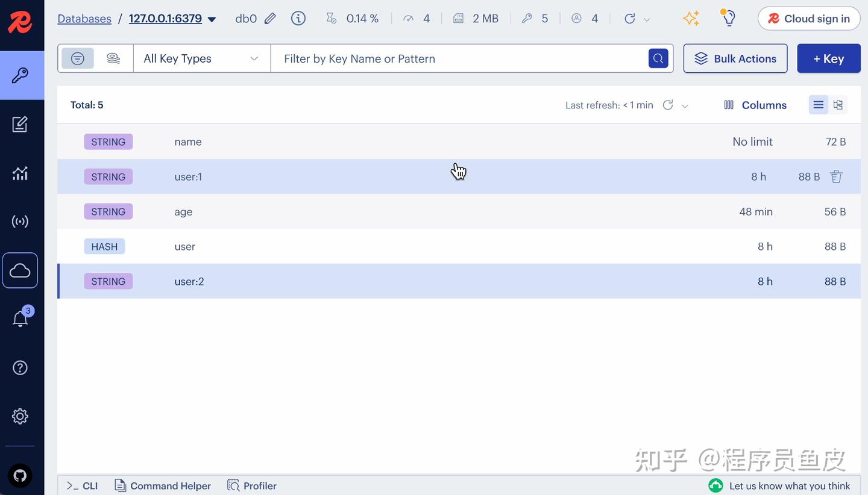The height and width of the screenshot is (495, 868).
Task: Open the Pub/Sub broadcast icon
Action: click(x=20, y=222)
